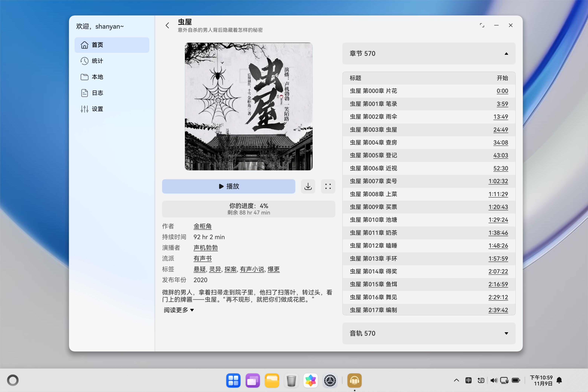The width and height of the screenshot is (588, 392).
Task: Open the 有声小说 tag
Action: pos(252,269)
